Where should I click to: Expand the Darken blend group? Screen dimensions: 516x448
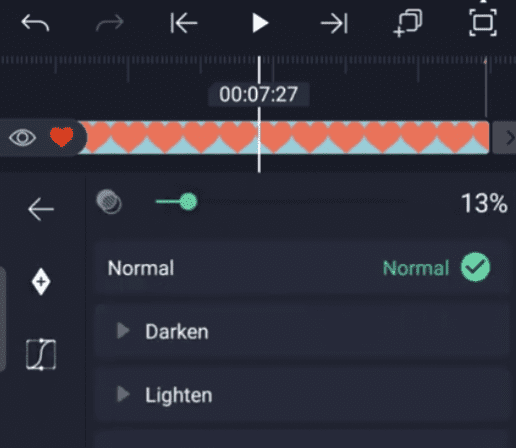(302, 332)
